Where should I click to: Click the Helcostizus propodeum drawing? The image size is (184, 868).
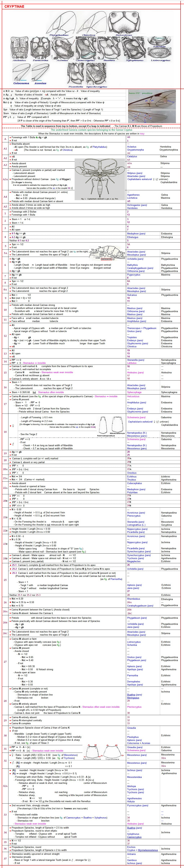pos(123,22)
